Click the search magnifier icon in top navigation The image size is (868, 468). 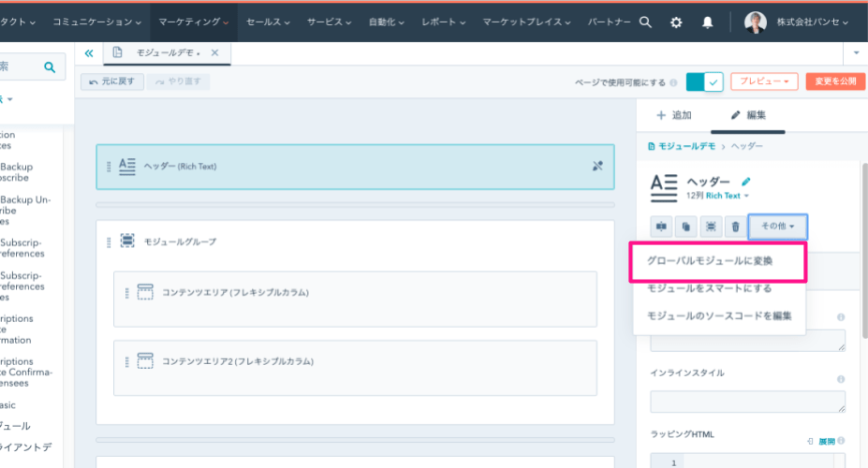click(x=645, y=22)
